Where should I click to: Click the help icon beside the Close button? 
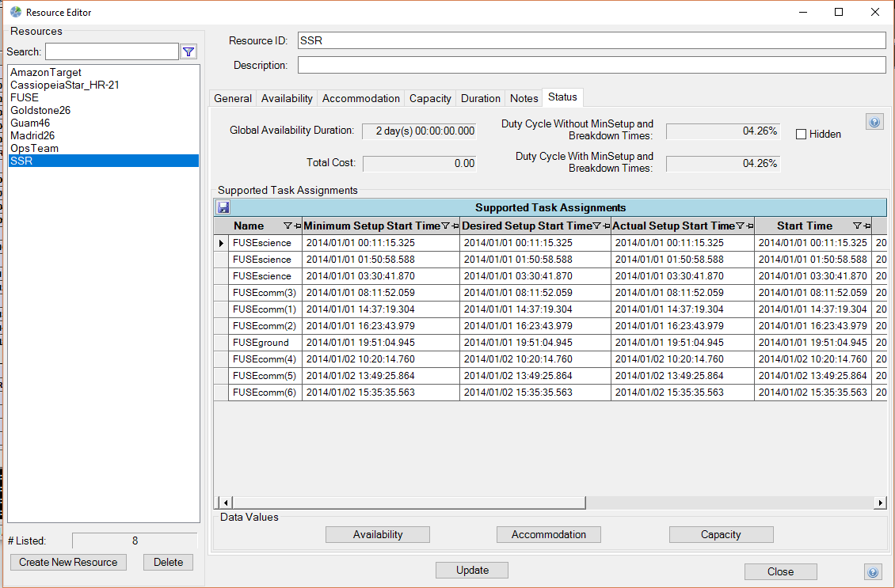[x=873, y=571]
